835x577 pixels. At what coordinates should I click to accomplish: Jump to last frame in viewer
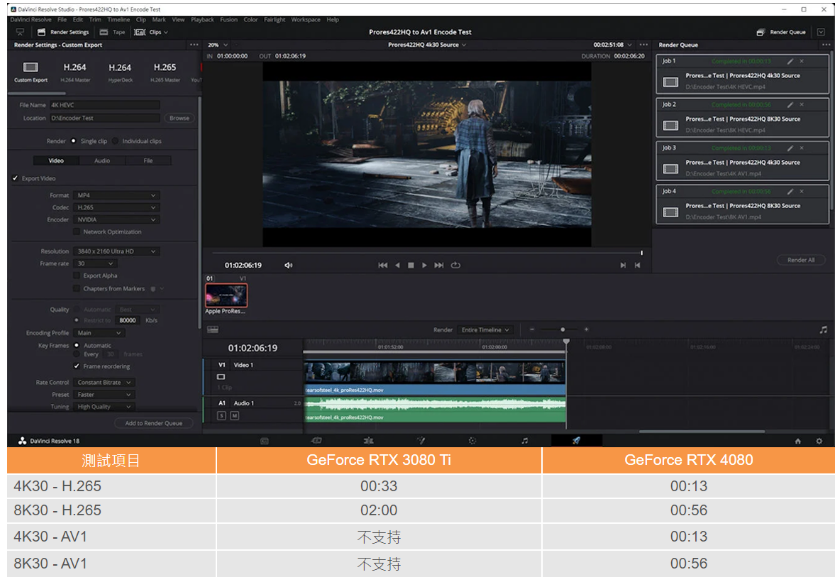pyautogui.click(x=439, y=265)
